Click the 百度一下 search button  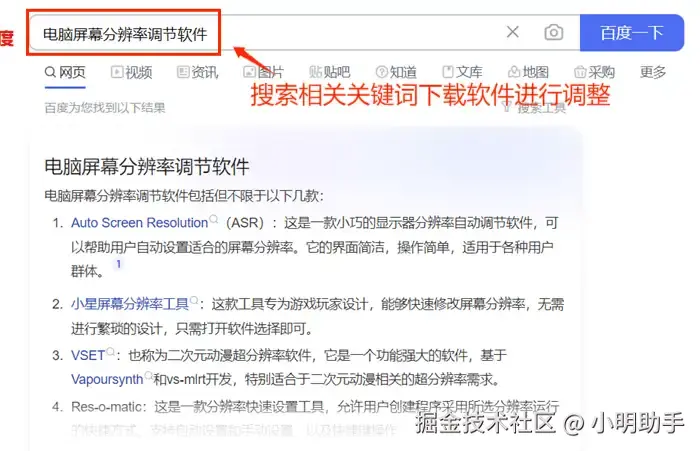click(632, 33)
